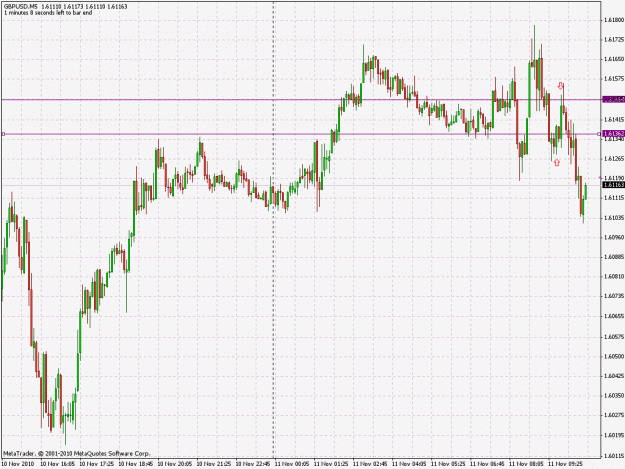Click the 1.61115 price axis label
The width and height of the screenshot is (625, 469).
[614, 198]
